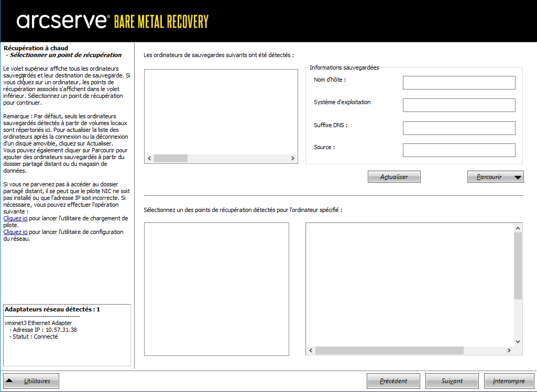This screenshot has width=537, height=392.
Task: Click right arrow of computers list scrollbar
Action: [292, 159]
